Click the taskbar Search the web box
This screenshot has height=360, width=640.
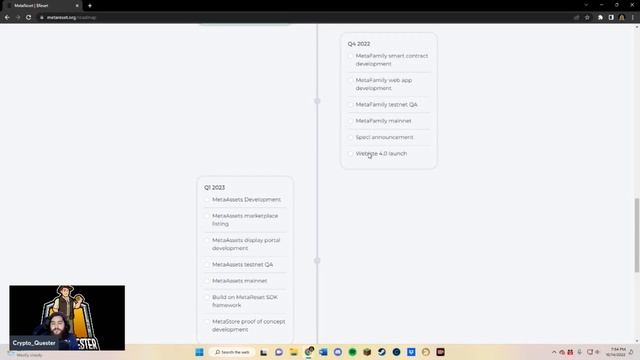click(232, 352)
